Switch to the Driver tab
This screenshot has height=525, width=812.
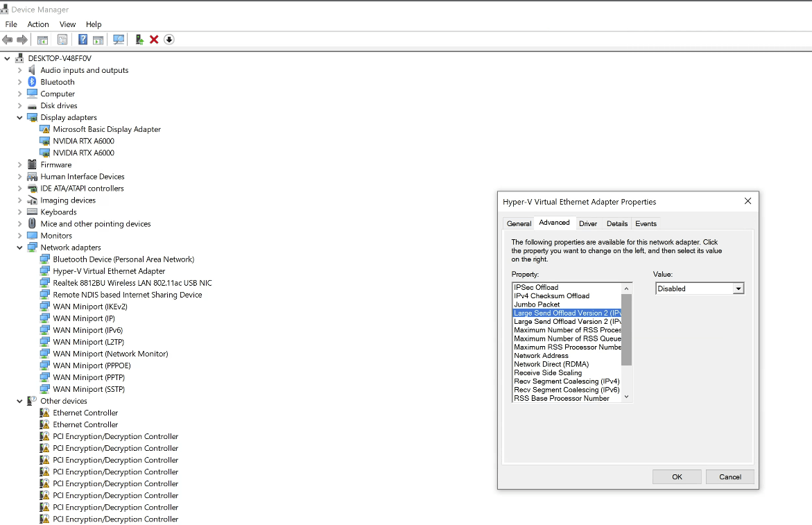(x=587, y=223)
